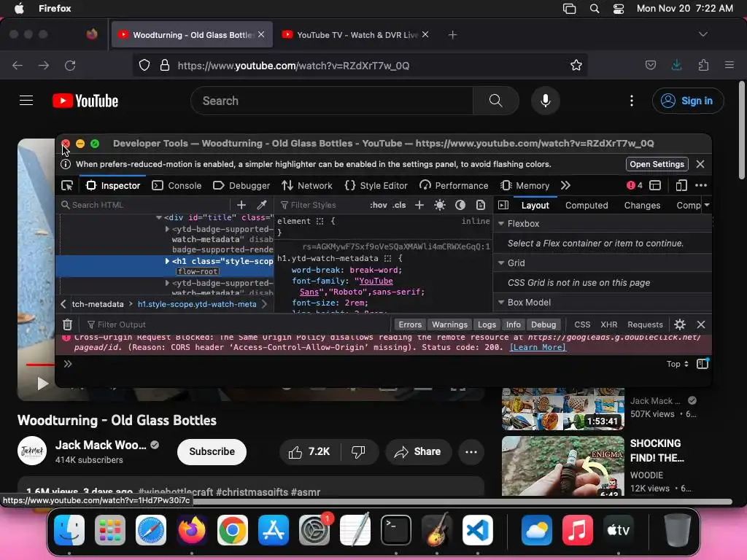Expand the selected h1 node

click(x=167, y=261)
